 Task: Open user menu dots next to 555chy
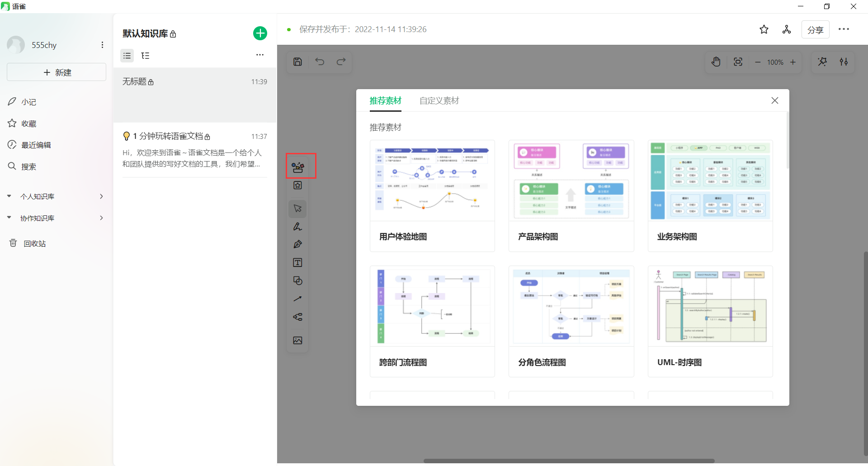[103, 45]
